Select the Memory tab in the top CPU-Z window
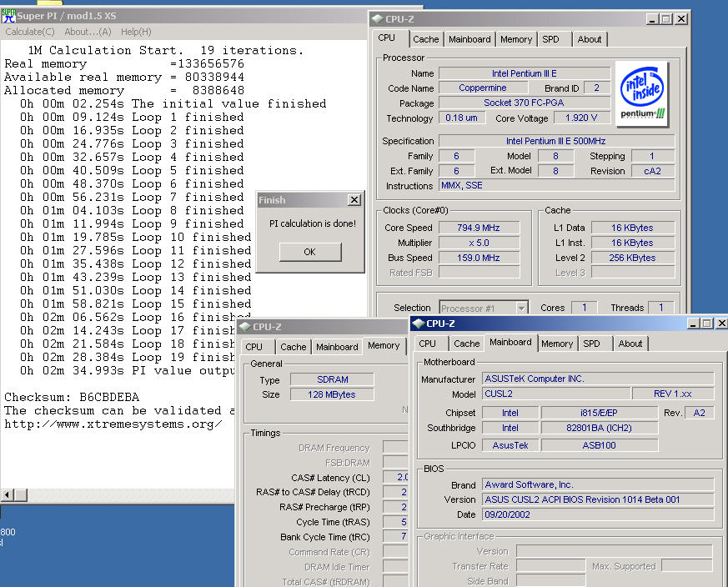728x587 pixels. pyautogui.click(x=516, y=39)
